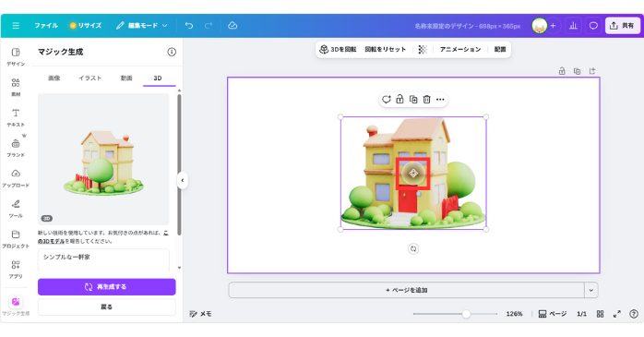The height and width of the screenshot is (337, 644).
Task: Click the 戻る button
Action: (x=107, y=307)
